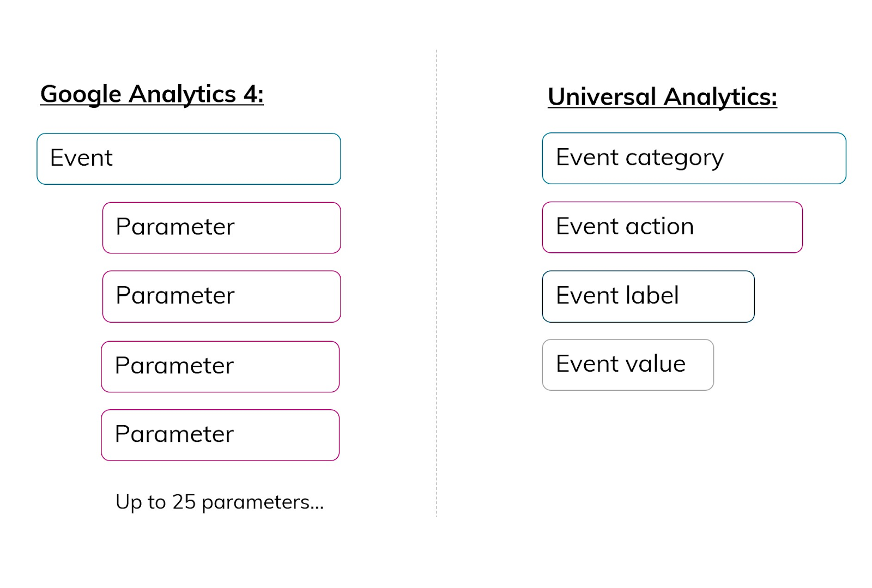872x588 pixels.
Task: Select the Event box under Google Analytics 4
Action: pyautogui.click(x=189, y=159)
